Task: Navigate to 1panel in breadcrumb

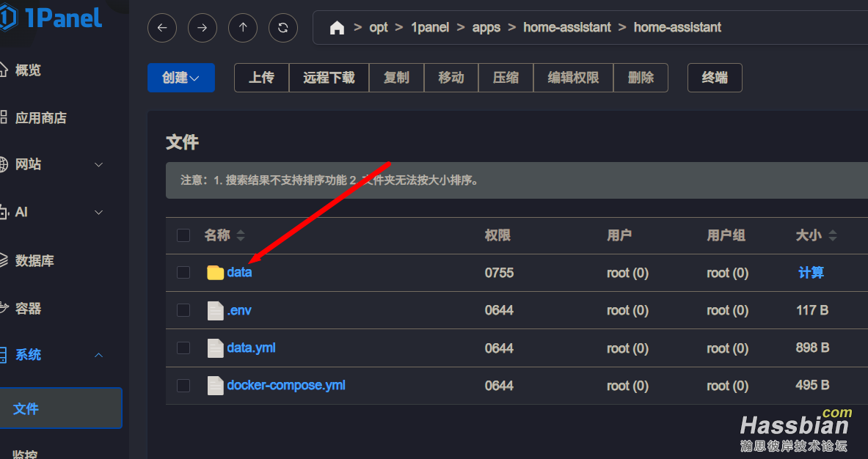Action: click(x=429, y=28)
